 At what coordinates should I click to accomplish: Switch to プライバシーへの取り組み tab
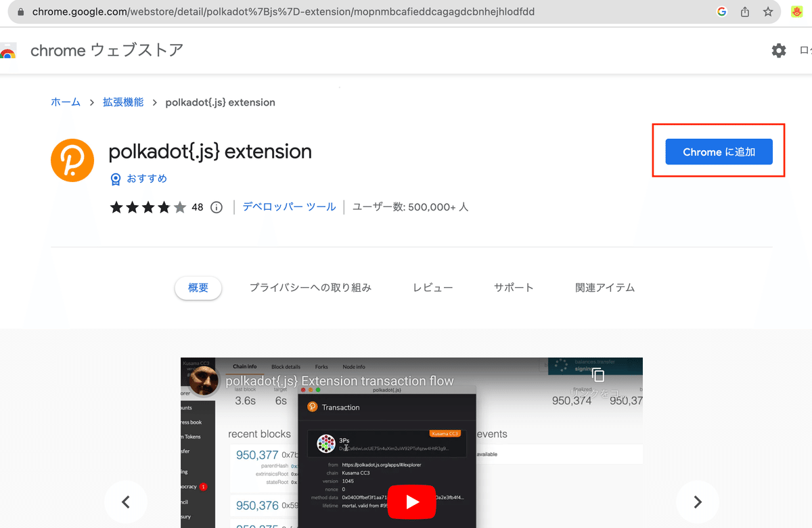tap(311, 288)
